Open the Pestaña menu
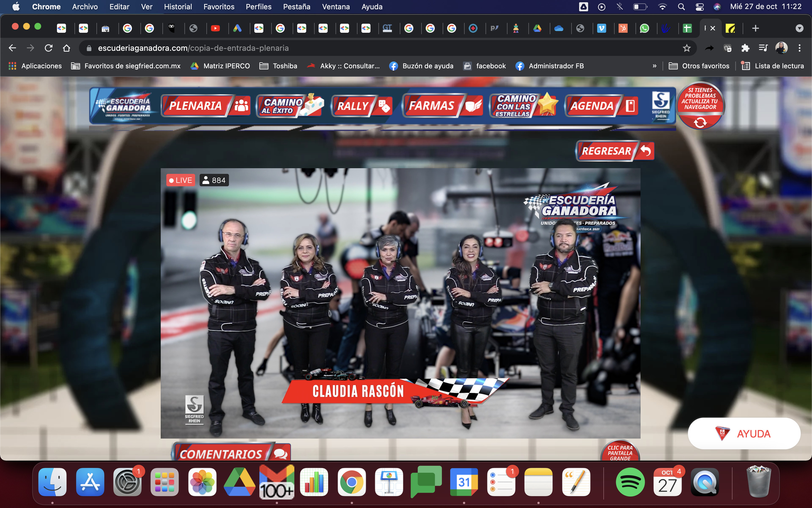Image resolution: width=812 pixels, height=508 pixels. point(297,7)
